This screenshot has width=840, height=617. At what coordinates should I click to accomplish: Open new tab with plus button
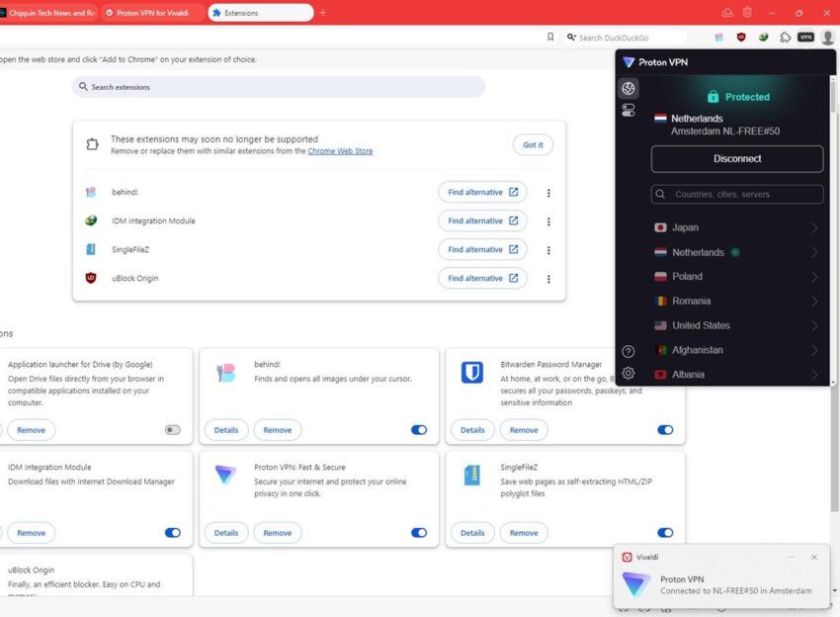pos(322,12)
